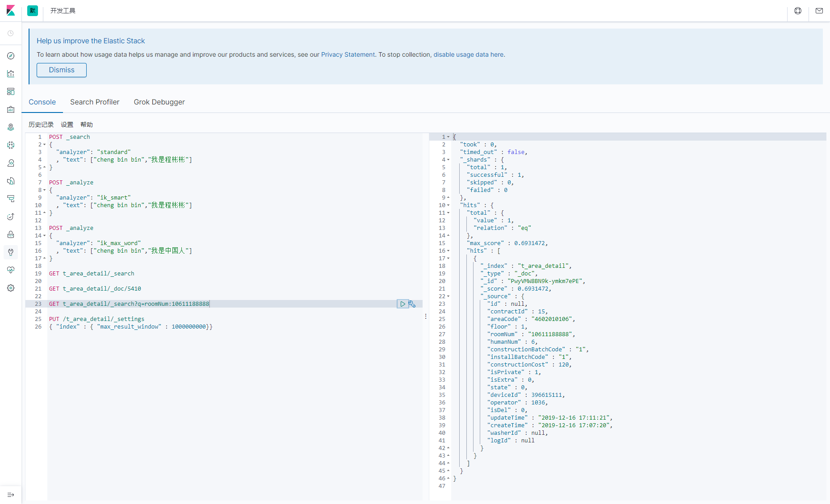Screen dimensions: 830x504
Task: Show recently viewed items clock icon
Action: tap(11, 33)
